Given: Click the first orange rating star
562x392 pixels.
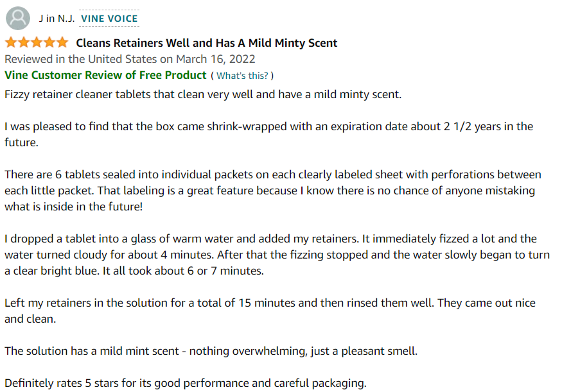Looking at the screenshot, I should pos(11,43).
